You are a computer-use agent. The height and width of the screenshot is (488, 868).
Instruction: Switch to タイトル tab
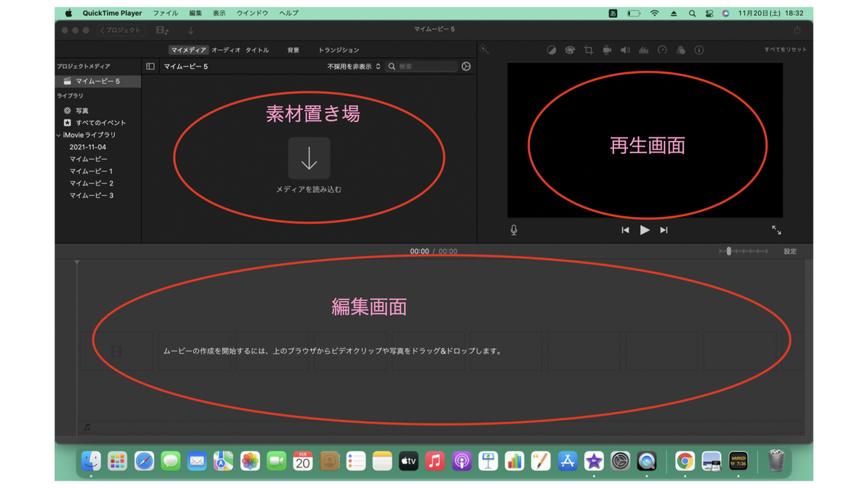(x=258, y=50)
